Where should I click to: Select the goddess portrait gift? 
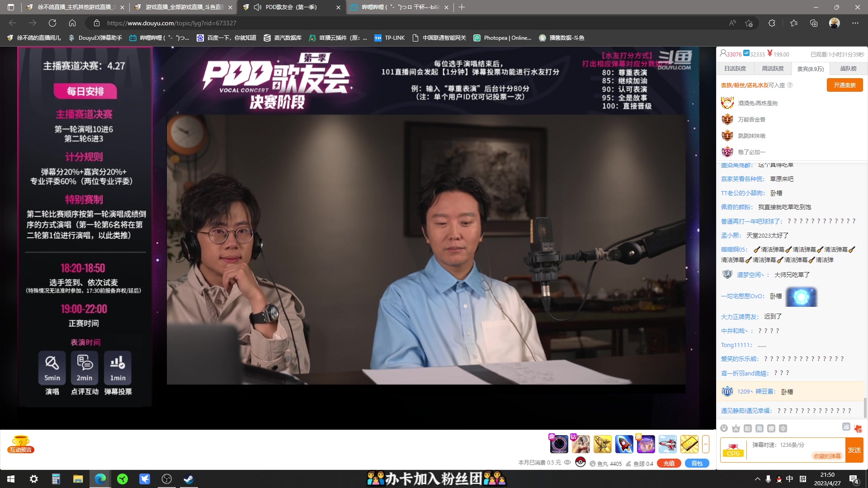click(580, 444)
